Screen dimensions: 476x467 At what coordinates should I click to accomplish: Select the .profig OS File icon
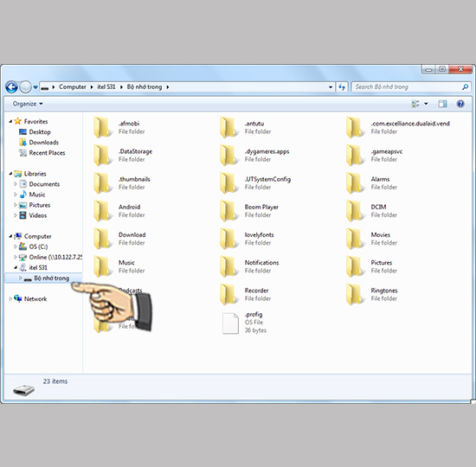click(230, 323)
